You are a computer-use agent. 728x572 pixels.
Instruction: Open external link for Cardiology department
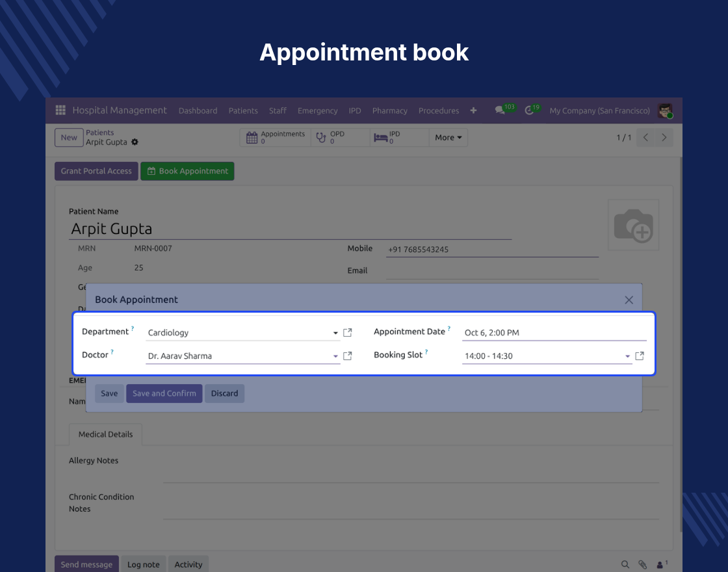(347, 332)
